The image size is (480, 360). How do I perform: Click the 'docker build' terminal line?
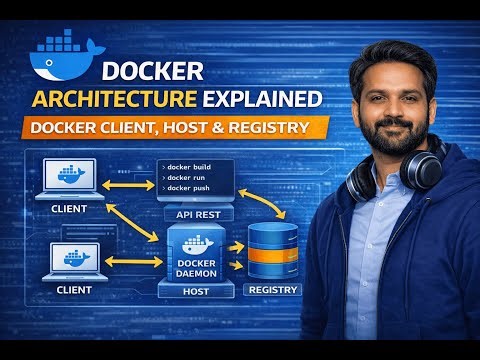[186, 167]
